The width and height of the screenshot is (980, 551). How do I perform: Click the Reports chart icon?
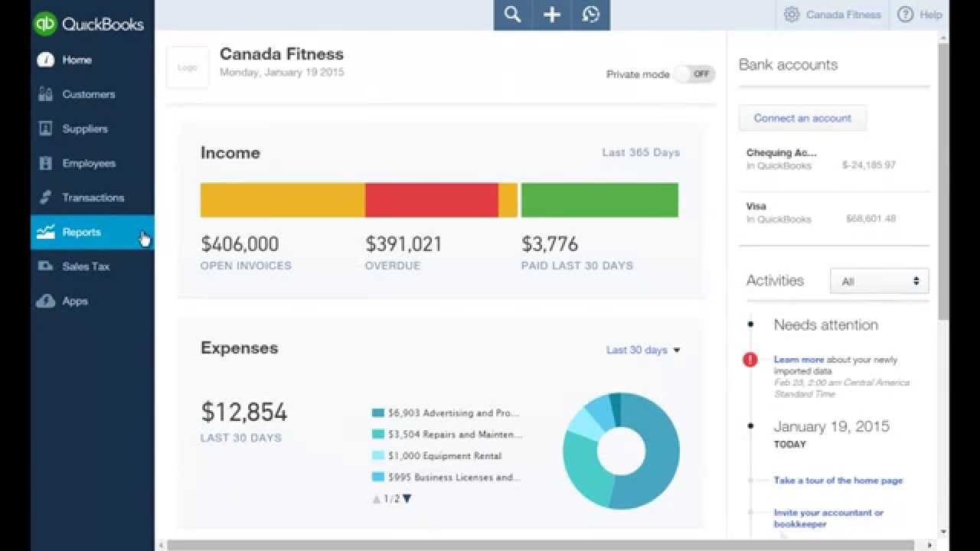[x=46, y=232]
